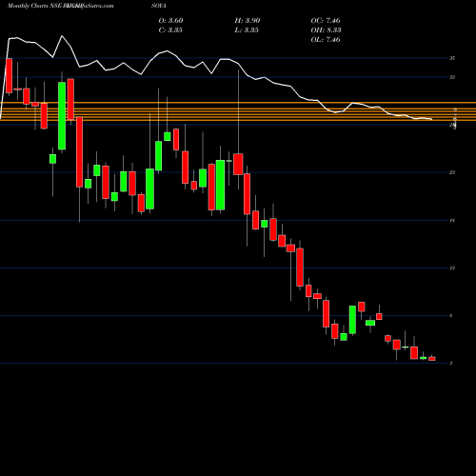Image resolution: width=476 pixels, height=476 pixels.
Task: Select the 23 price axis label
Action: coord(452,172)
